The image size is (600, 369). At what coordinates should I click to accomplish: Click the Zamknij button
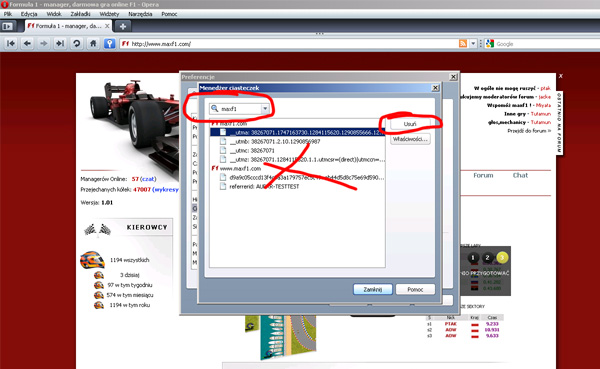click(373, 289)
